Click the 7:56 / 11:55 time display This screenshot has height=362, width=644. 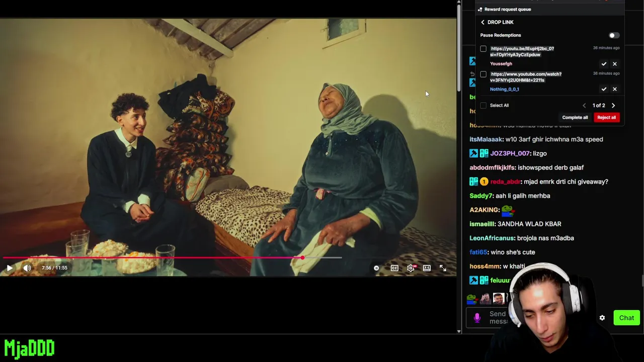point(54,268)
